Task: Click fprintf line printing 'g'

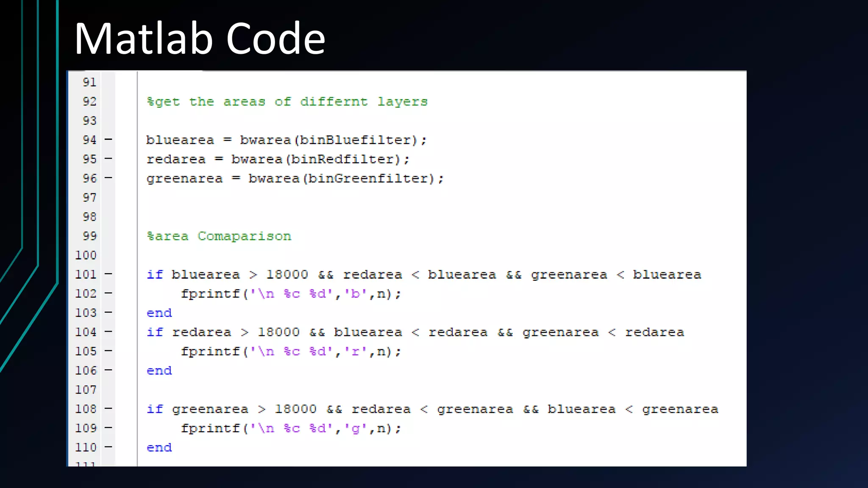Action: click(x=291, y=429)
